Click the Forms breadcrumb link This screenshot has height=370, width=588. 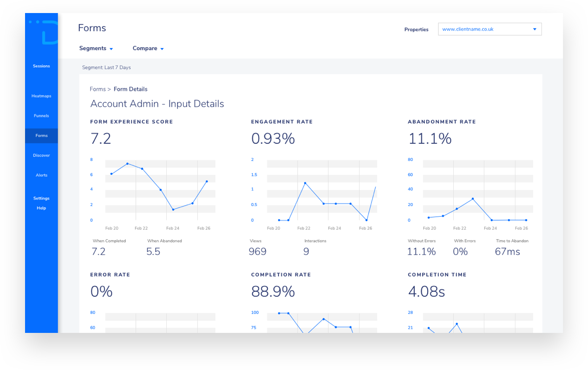[98, 89]
